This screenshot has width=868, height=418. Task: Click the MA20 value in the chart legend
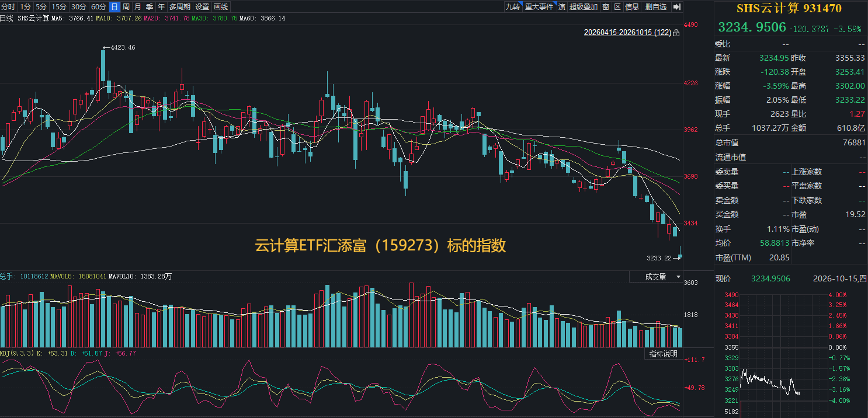(x=166, y=19)
